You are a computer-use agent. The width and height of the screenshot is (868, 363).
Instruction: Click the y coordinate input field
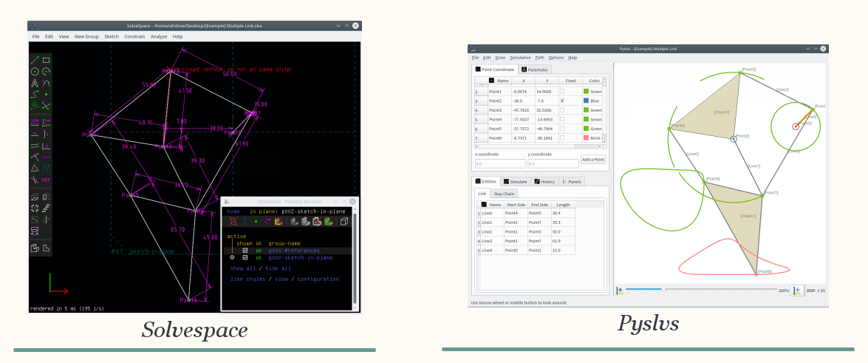pos(553,163)
